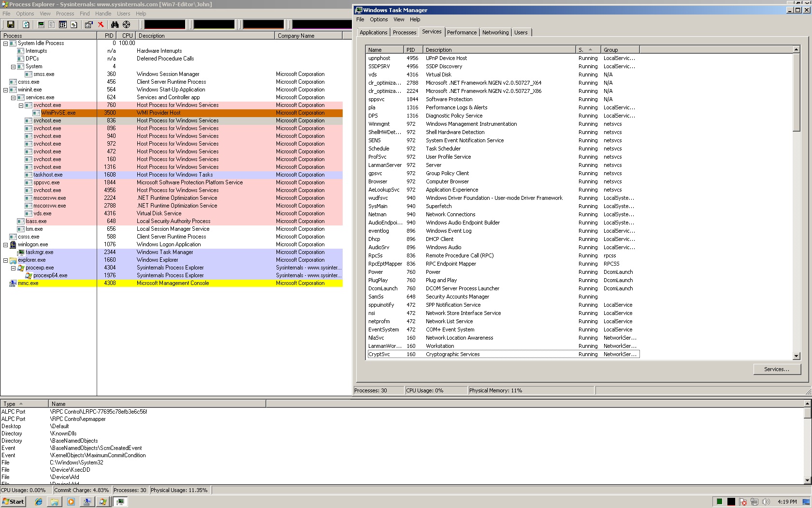812x508 pixels.
Task: Click Internet Explorer icon in taskbar
Action: [39, 502]
